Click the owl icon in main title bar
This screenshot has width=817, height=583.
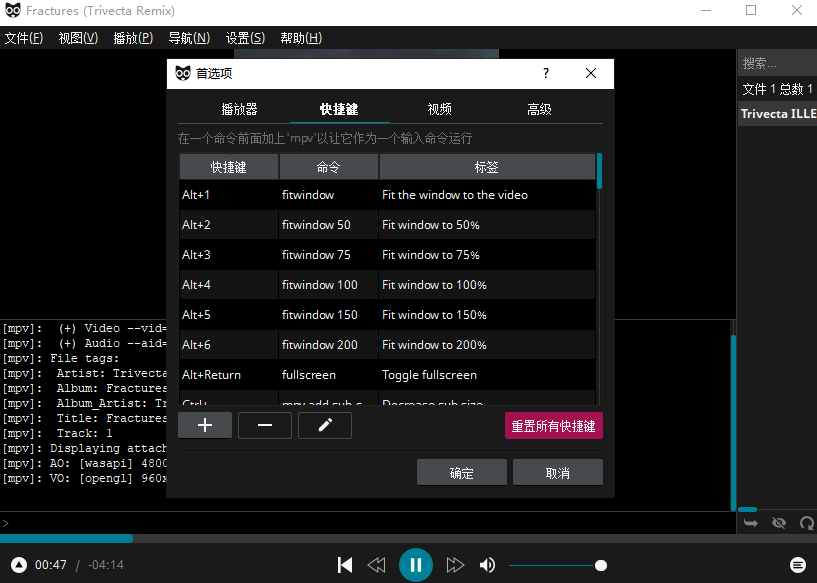click(13, 10)
